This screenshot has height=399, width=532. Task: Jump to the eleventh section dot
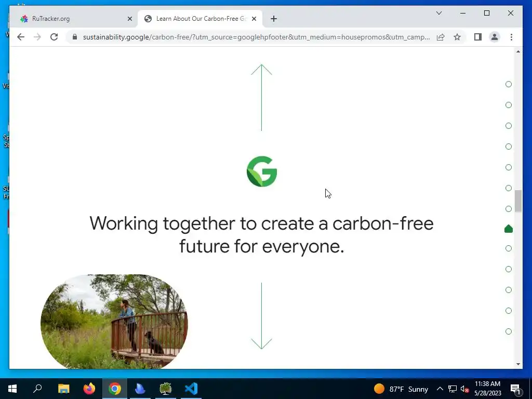508,290
